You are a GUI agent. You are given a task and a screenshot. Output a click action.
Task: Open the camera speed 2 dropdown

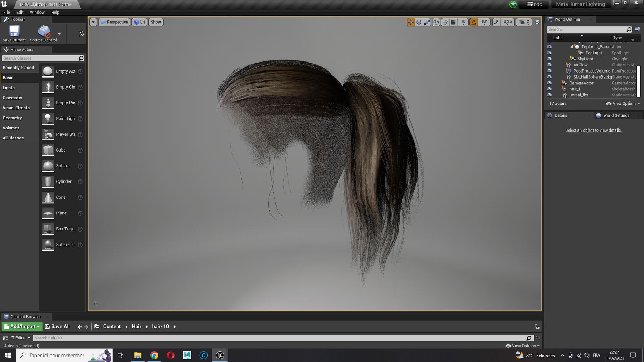pyautogui.click(x=524, y=22)
